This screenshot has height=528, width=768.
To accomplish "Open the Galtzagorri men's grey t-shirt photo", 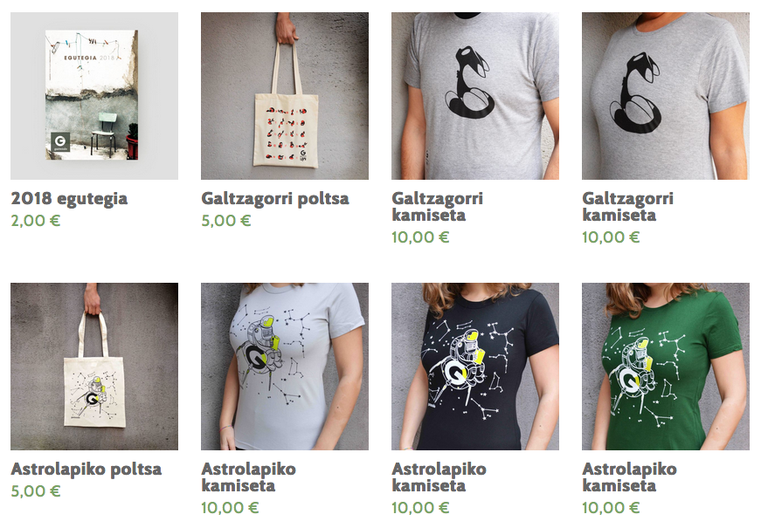I will coord(475,96).
